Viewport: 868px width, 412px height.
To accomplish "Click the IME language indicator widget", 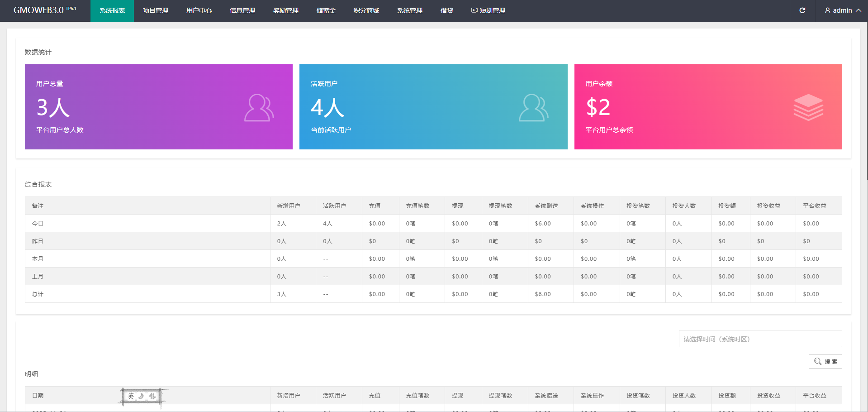I will pyautogui.click(x=142, y=396).
